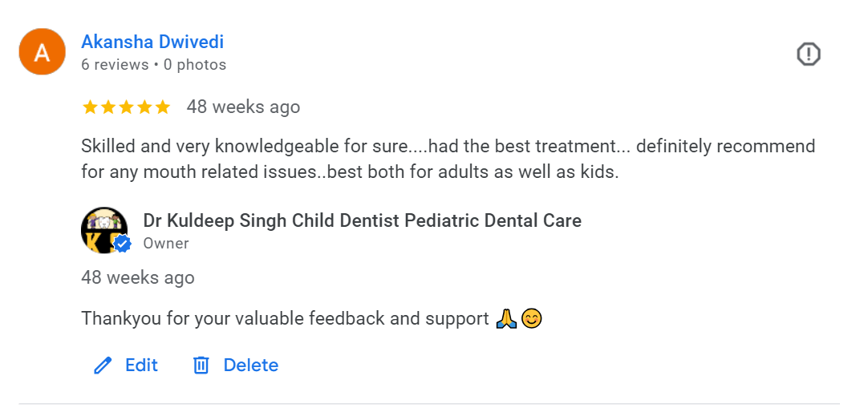Click Akansha Dwivedi's orange avatar

(42, 52)
